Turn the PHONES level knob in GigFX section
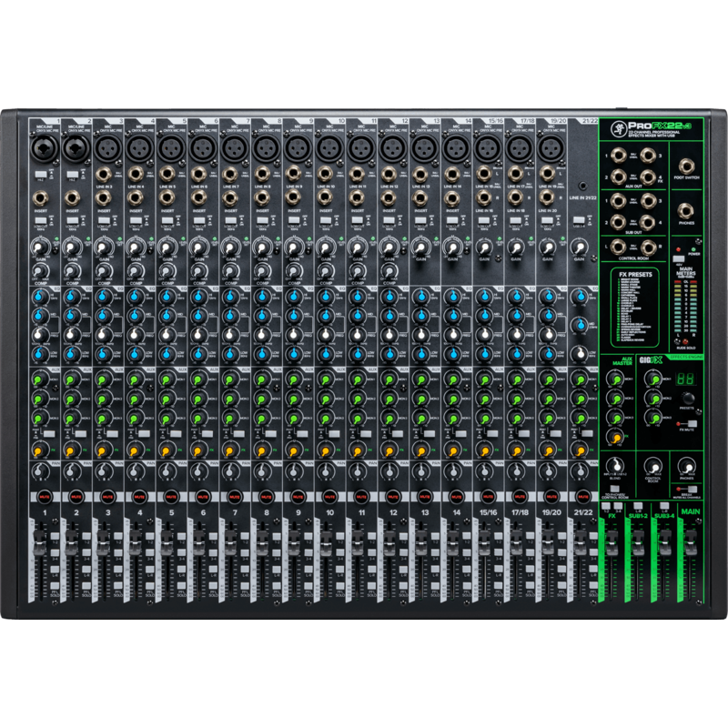 tap(685, 467)
